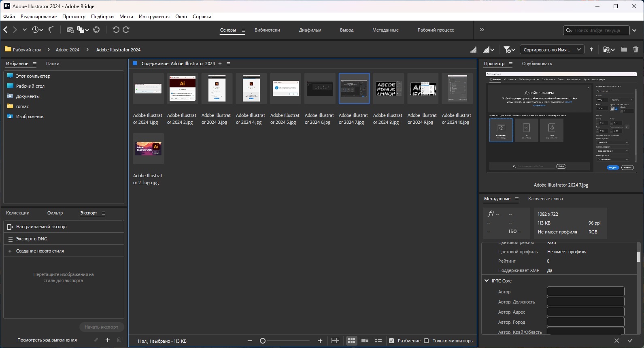Switch to thumbnail grid view icon
644x348 pixels.
351,341
